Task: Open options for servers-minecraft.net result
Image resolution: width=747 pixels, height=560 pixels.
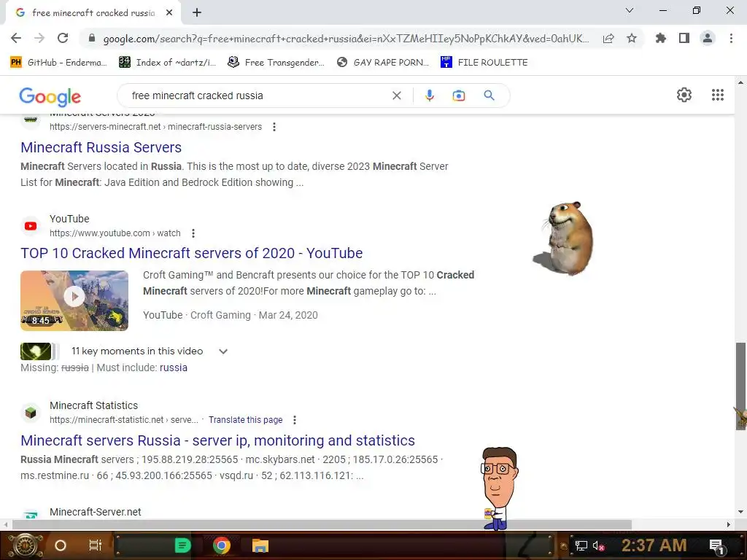Action: [274, 127]
